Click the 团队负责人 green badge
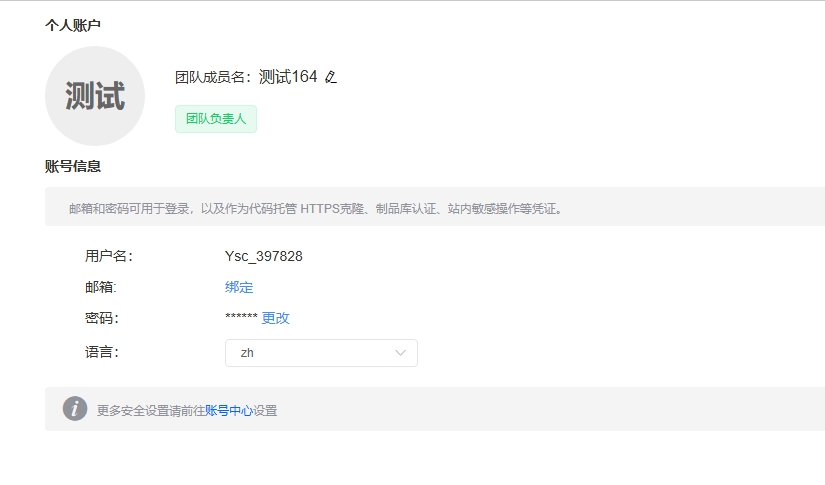 pos(216,119)
